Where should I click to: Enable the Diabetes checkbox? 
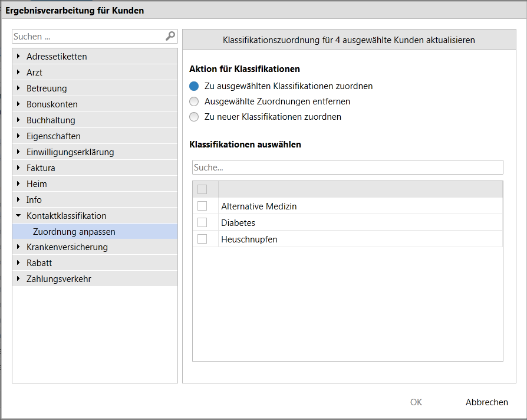(202, 222)
